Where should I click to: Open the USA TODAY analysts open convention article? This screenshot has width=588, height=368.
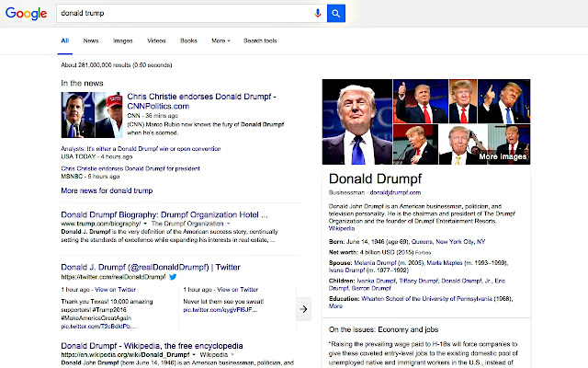[x=141, y=149]
